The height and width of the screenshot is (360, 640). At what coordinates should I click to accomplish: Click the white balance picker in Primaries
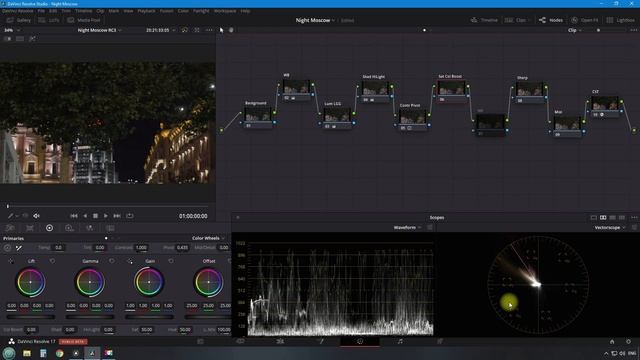(19, 247)
